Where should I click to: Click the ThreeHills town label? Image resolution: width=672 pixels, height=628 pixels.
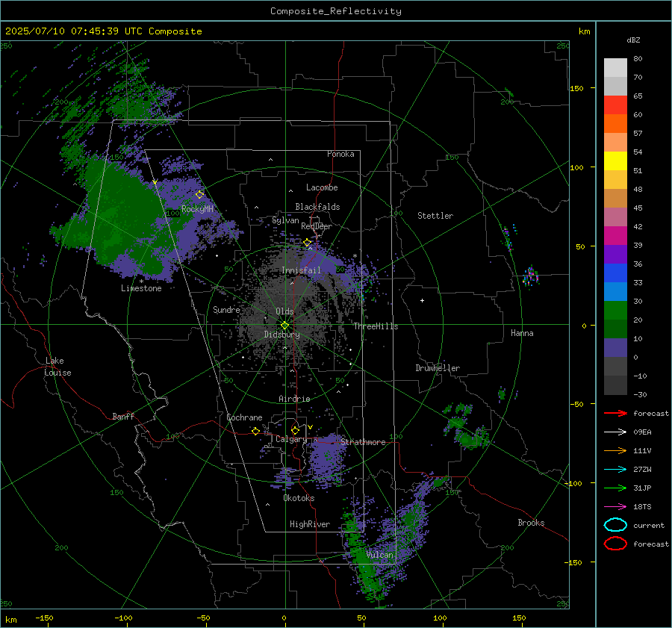[376, 326]
